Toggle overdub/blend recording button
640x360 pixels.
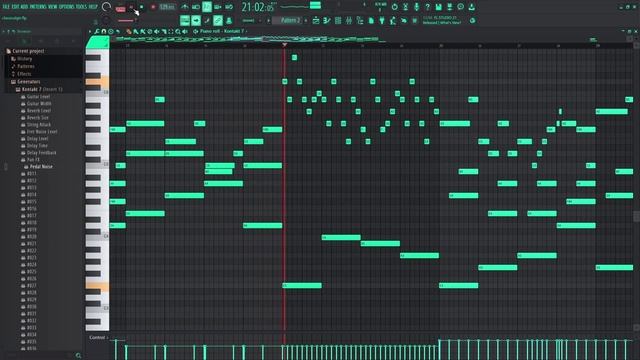click(x=218, y=7)
